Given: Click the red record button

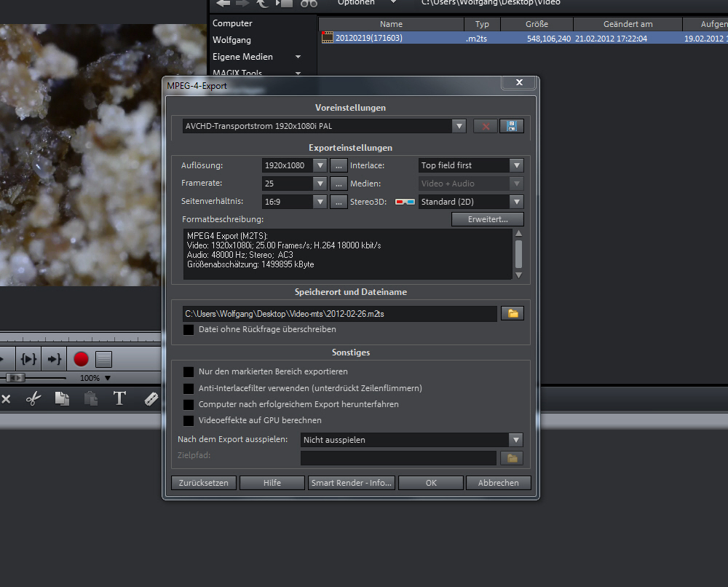Looking at the screenshot, I should point(81,359).
